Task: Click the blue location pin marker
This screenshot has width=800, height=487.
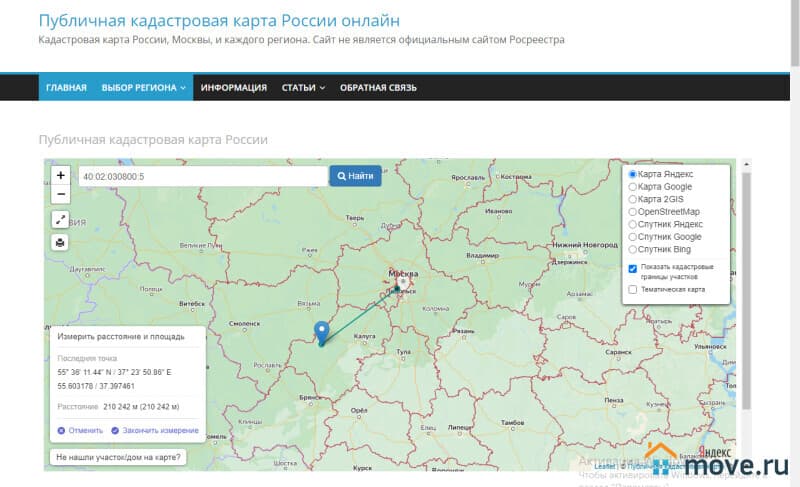Action: click(x=321, y=333)
